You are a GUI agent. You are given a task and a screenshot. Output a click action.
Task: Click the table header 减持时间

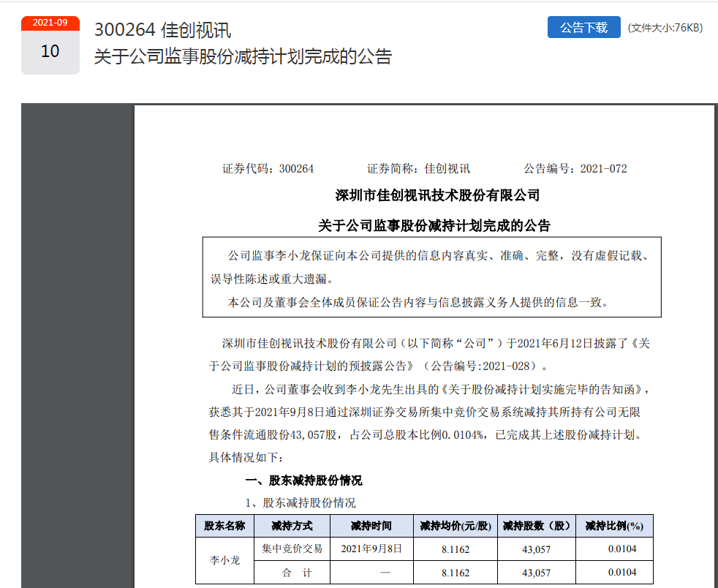pos(371,526)
